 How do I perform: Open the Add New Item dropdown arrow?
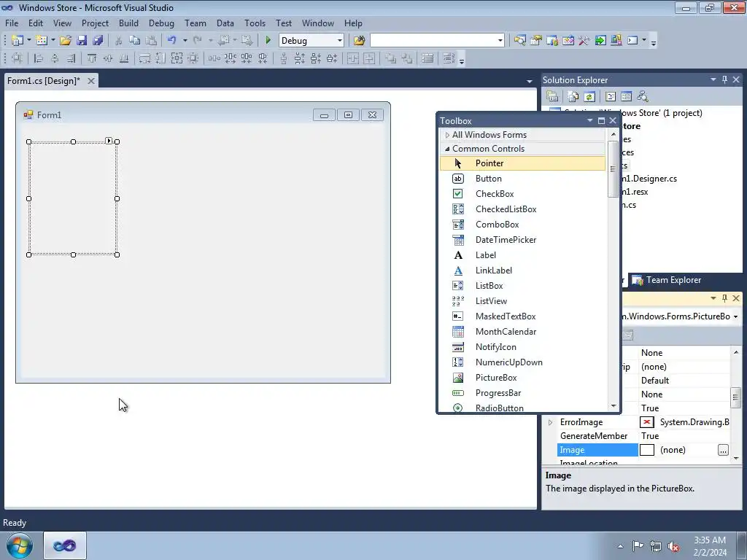pyautogui.click(x=53, y=41)
